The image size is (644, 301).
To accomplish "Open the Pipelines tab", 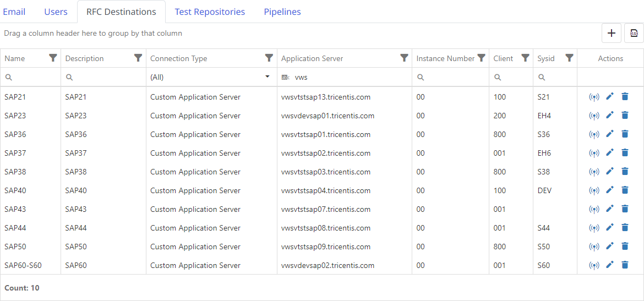I will click(x=282, y=12).
